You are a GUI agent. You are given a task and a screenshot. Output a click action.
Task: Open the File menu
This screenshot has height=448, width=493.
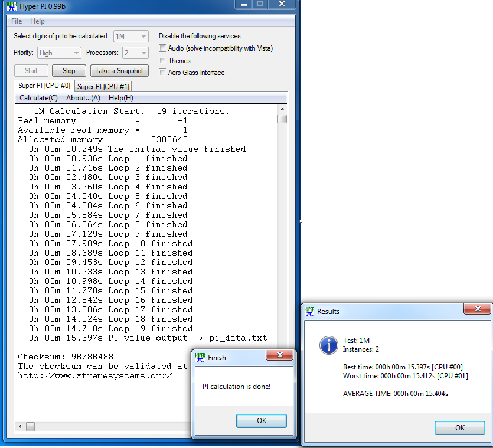[x=16, y=21]
